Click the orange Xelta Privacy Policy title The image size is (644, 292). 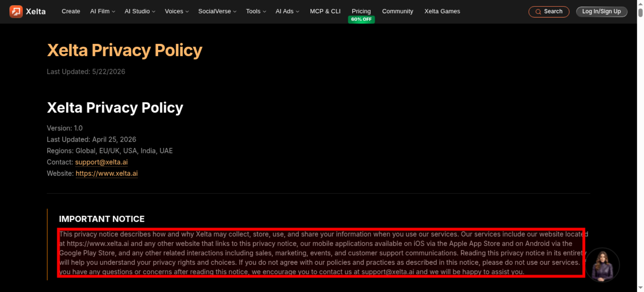[125, 50]
